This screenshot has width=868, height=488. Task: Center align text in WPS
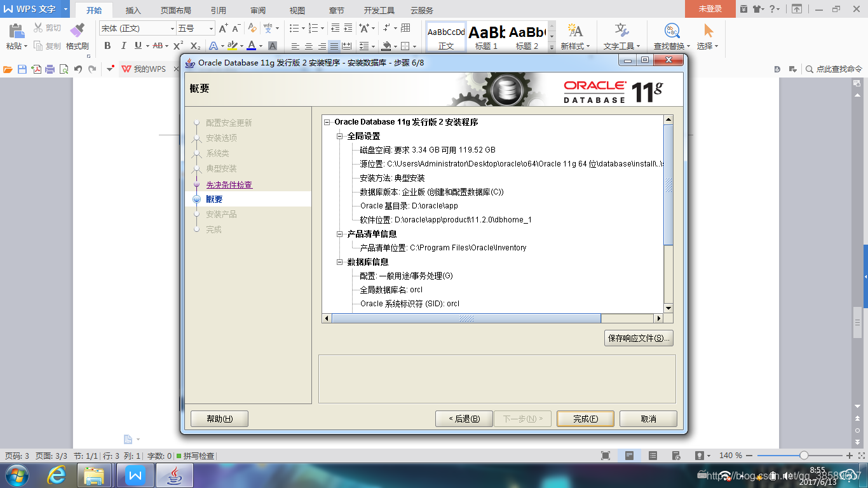[308, 46]
